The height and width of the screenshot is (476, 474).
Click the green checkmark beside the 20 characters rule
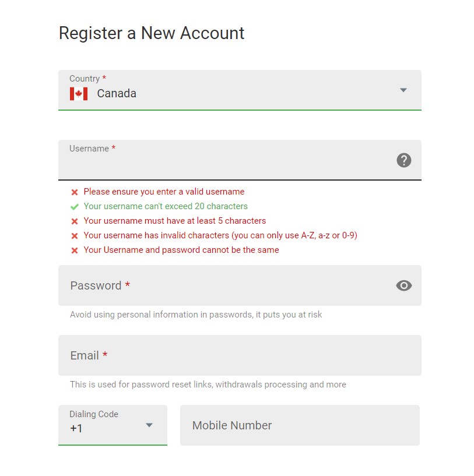(75, 207)
